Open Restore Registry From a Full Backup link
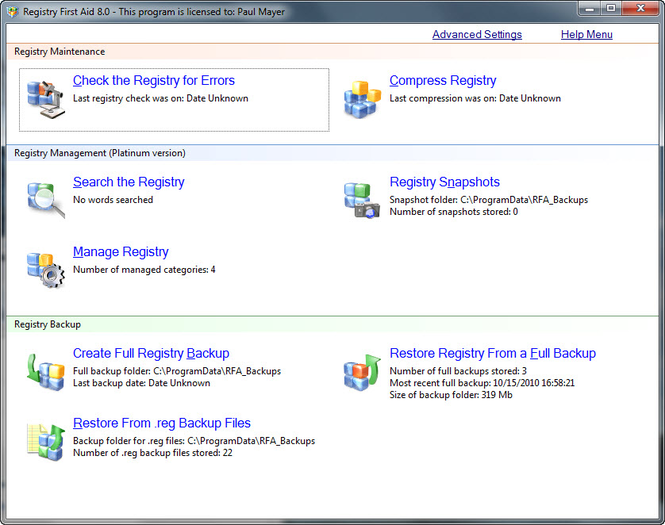 (x=493, y=353)
